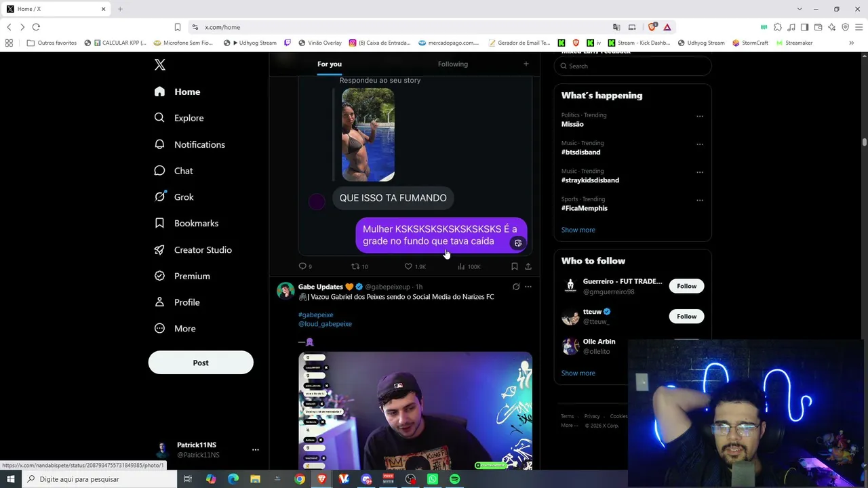Select the For you tab

pyautogui.click(x=330, y=64)
